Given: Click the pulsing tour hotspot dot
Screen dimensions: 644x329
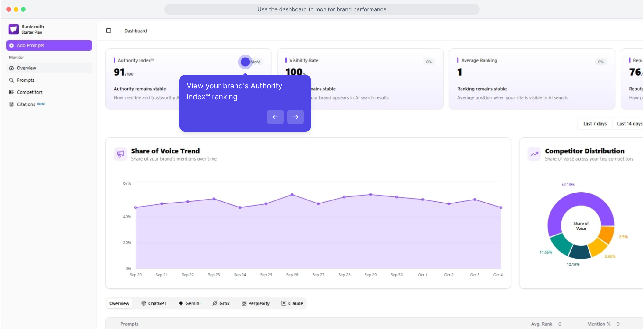Looking at the screenshot, I should point(245,62).
